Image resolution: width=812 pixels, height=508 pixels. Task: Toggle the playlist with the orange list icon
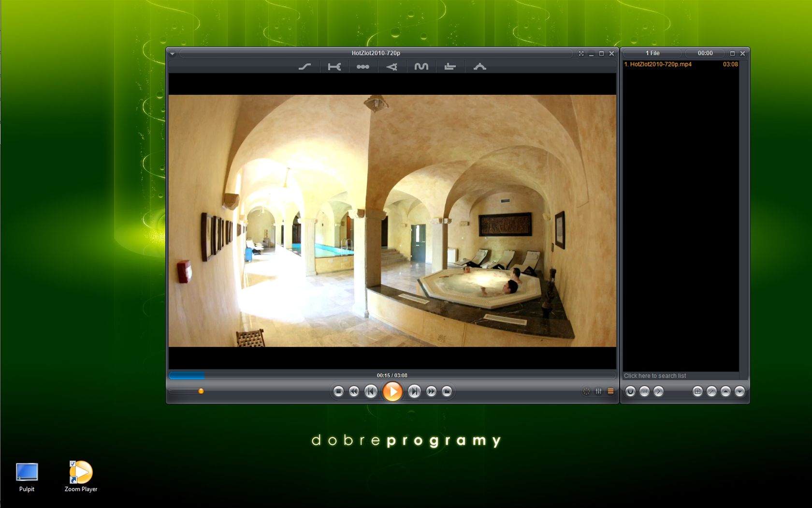coord(610,391)
